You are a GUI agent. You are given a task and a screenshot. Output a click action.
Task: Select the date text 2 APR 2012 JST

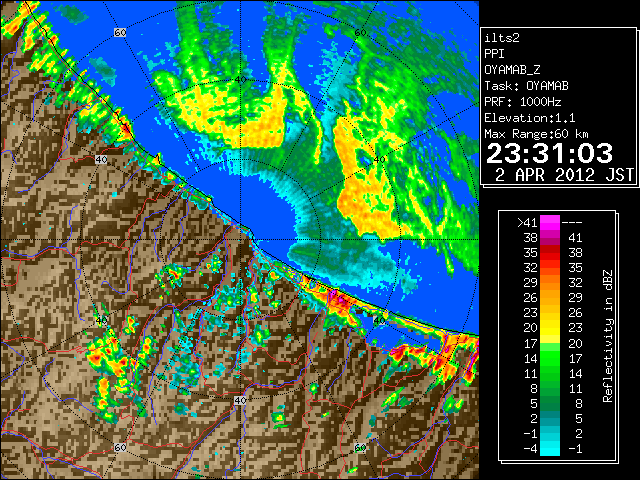[564, 175]
